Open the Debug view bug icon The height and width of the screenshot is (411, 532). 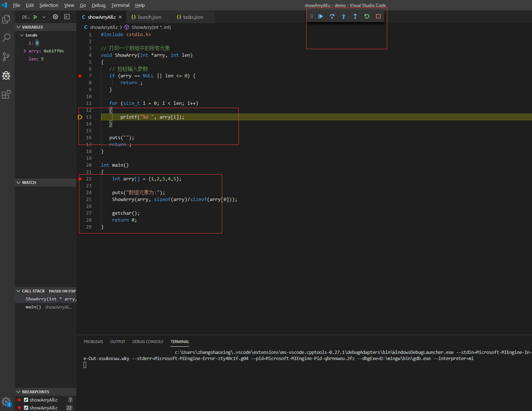(6, 76)
